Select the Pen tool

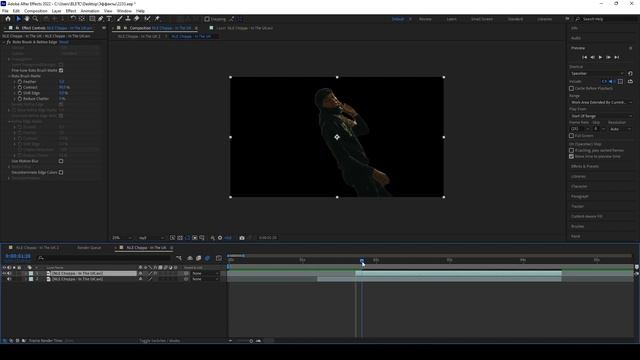click(100, 19)
